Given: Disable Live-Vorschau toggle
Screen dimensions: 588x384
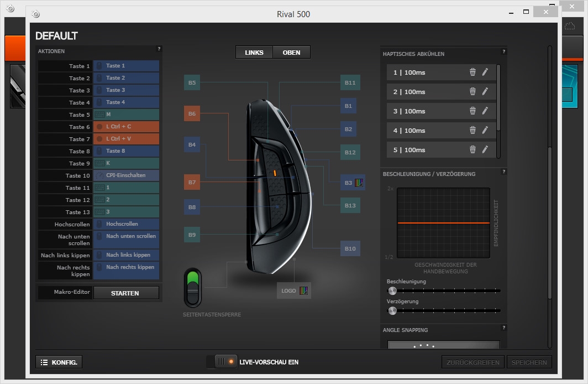Looking at the screenshot, I should [222, 362].
